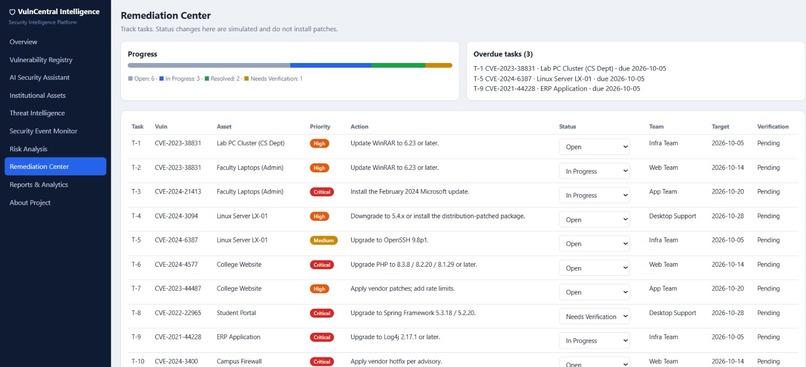The image size is (806, 367).
Task: Click the High priority badge of T-1
Action: click(x=319, y=143)
